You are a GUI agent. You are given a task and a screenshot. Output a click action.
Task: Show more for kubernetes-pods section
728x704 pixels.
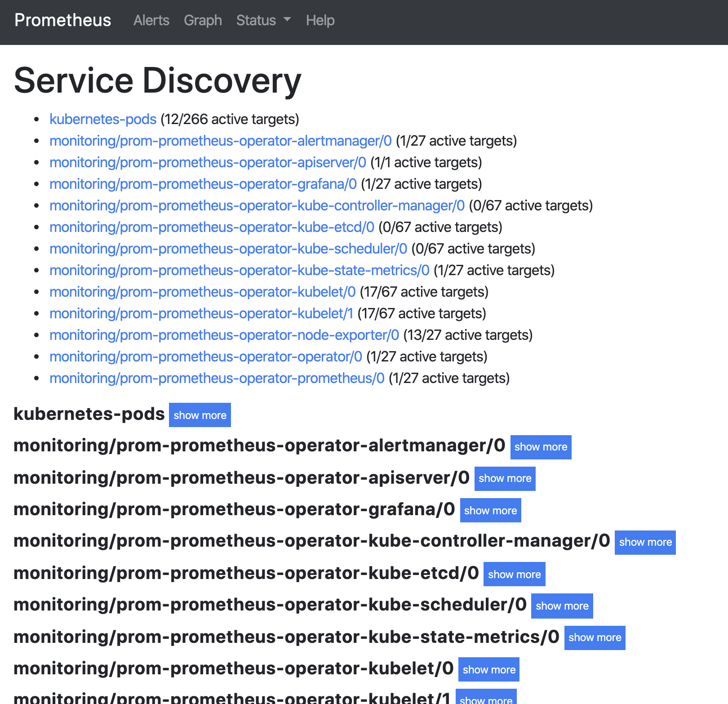pos(200,415)
